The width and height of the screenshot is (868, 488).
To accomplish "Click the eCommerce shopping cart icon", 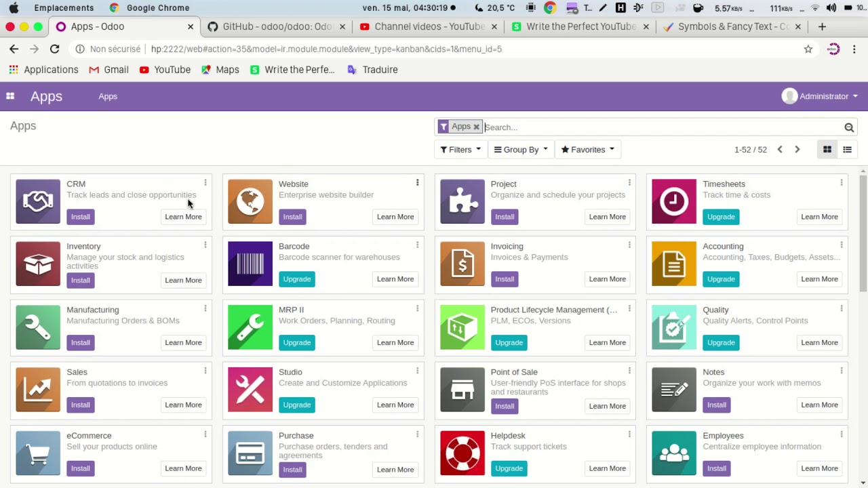I will click(x=38, y=453).
